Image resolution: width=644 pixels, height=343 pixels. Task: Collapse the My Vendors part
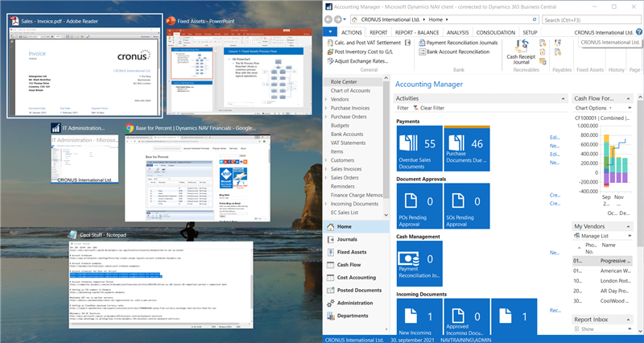628,227
